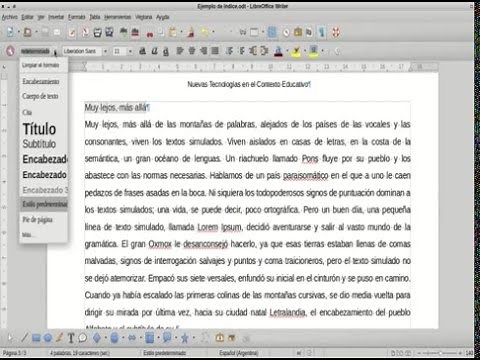This screenshot has height=360, width=480.
Task: Expand the Table grid arrow
Action: (x=263, y=32)
